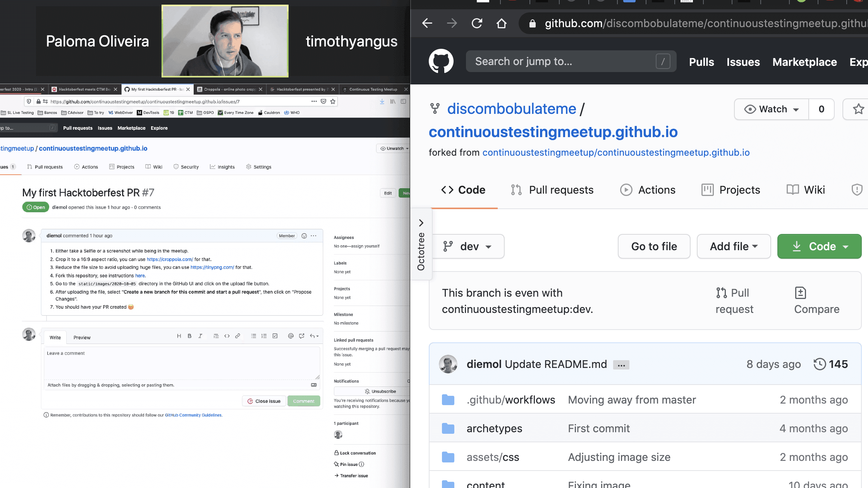868x488 pixels.
Task: Click the GitHub Octocat logo
Action: tap(441, 61)
